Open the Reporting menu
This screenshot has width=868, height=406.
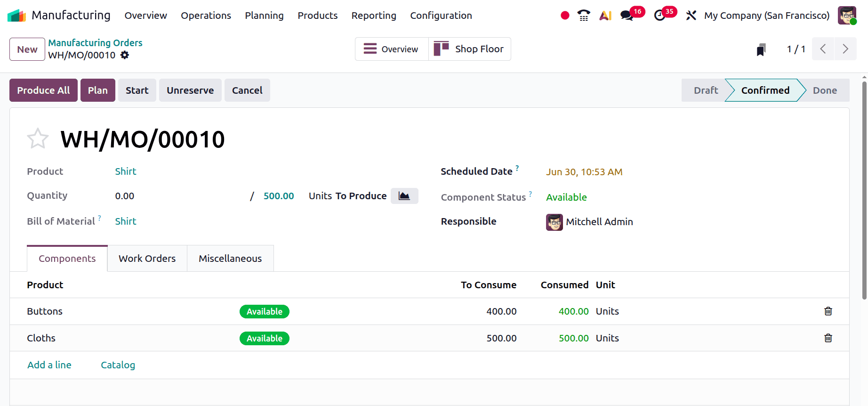[x=374, y=16]
